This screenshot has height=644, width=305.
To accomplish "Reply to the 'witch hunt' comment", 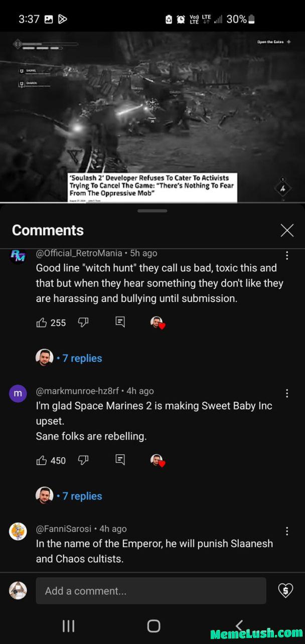I will coord(120,323).
